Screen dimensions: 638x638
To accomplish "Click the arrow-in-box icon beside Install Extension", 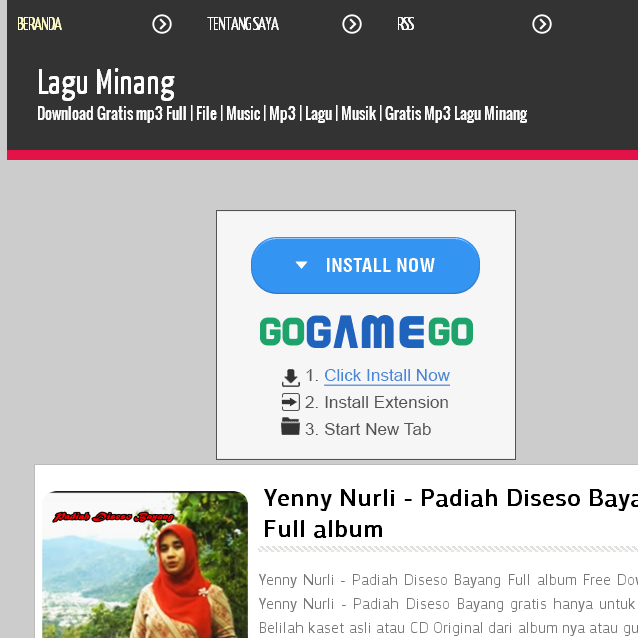I will (x=291, y=402).
